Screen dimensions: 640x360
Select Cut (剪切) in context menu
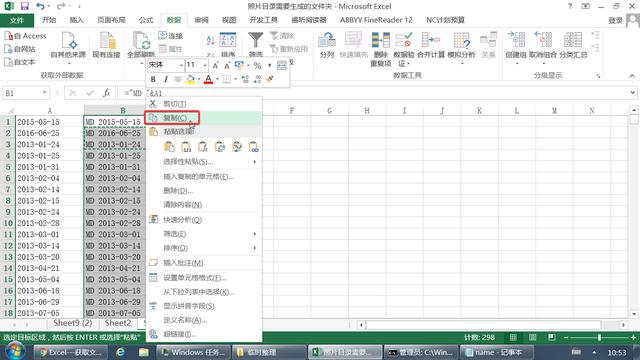coord(204,104)
